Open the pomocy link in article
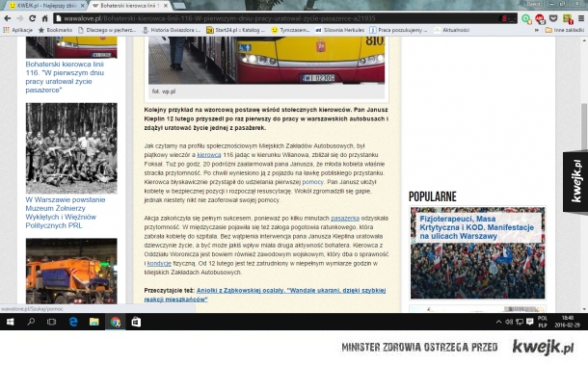This screenshot has height=365, width=588. tap(312, 182)
